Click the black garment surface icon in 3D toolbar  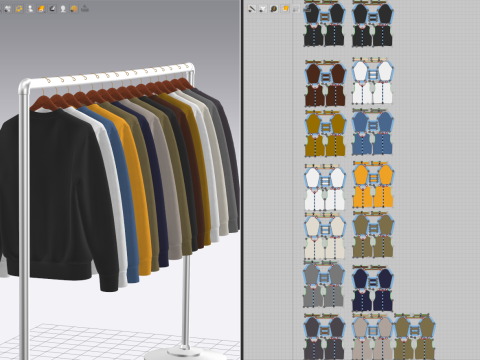click(52, 9)
